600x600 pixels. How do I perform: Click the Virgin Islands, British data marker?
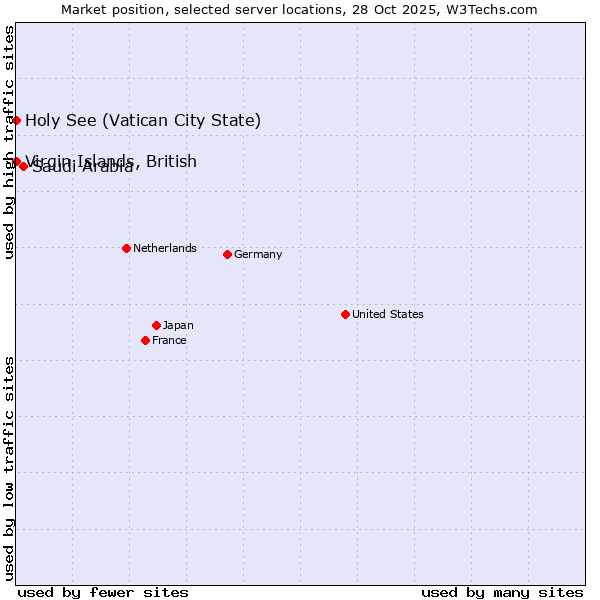[16, 161]
